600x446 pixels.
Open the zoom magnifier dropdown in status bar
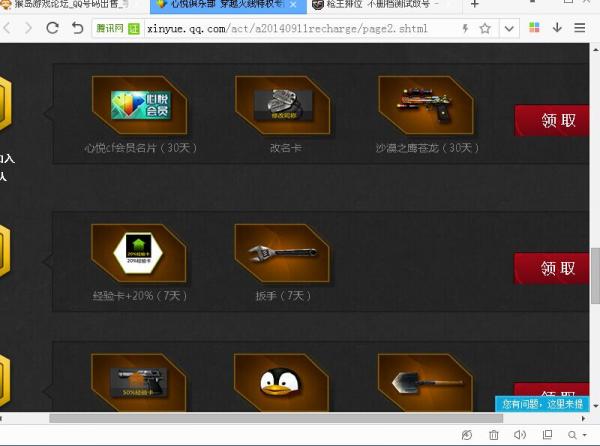tap(577, 435)
